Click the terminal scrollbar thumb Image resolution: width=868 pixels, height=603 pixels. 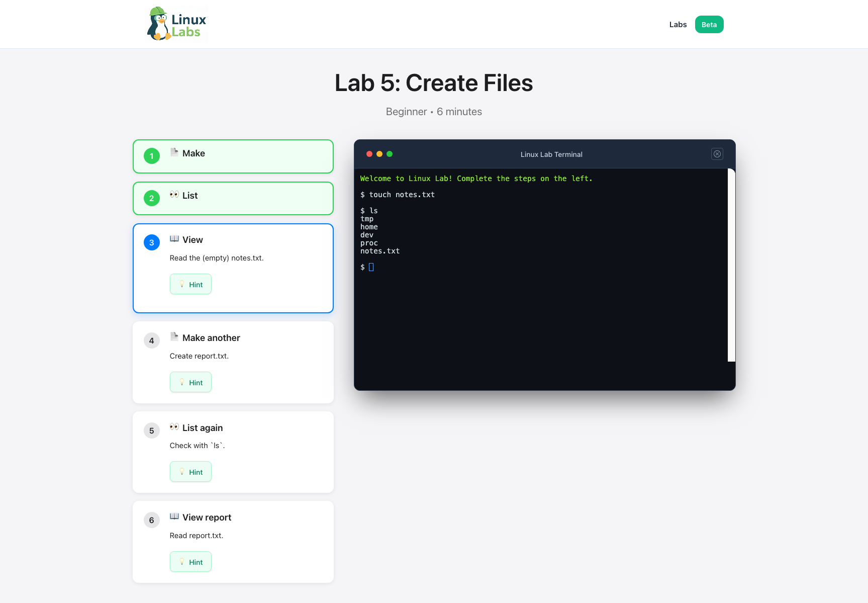coord(731,265)
